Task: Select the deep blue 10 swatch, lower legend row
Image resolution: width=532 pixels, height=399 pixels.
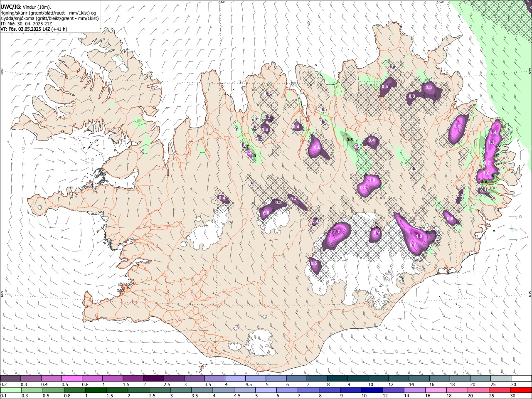Action: [x=372, y=390]
